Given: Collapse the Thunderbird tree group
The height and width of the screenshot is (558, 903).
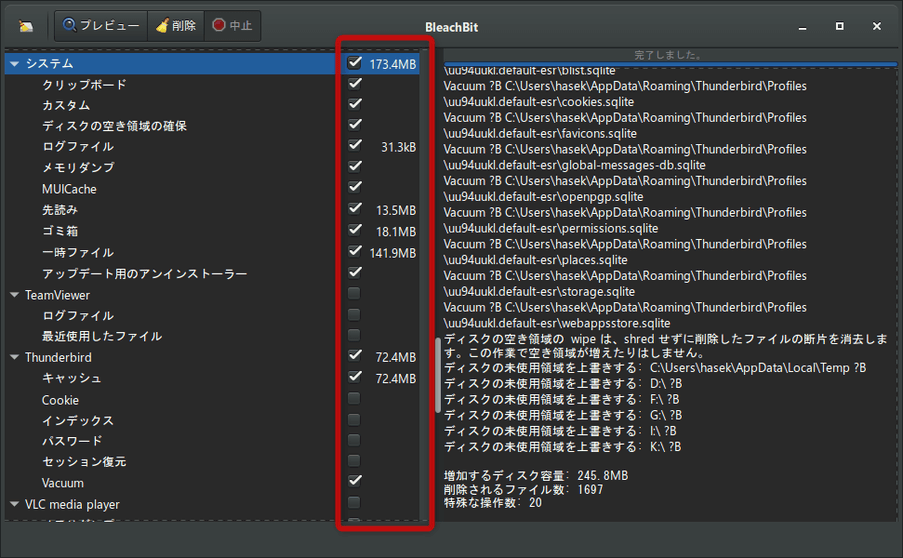Looking at the screenshot, I should (14, 357).
